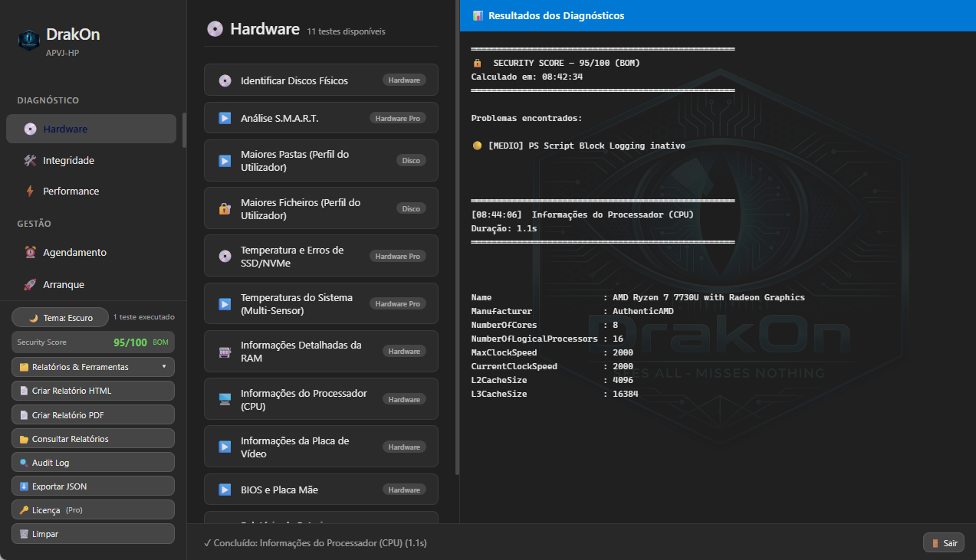Toggle the Tema: Escuro theme switch
This screenshot has width=976, height=560.
61,317
